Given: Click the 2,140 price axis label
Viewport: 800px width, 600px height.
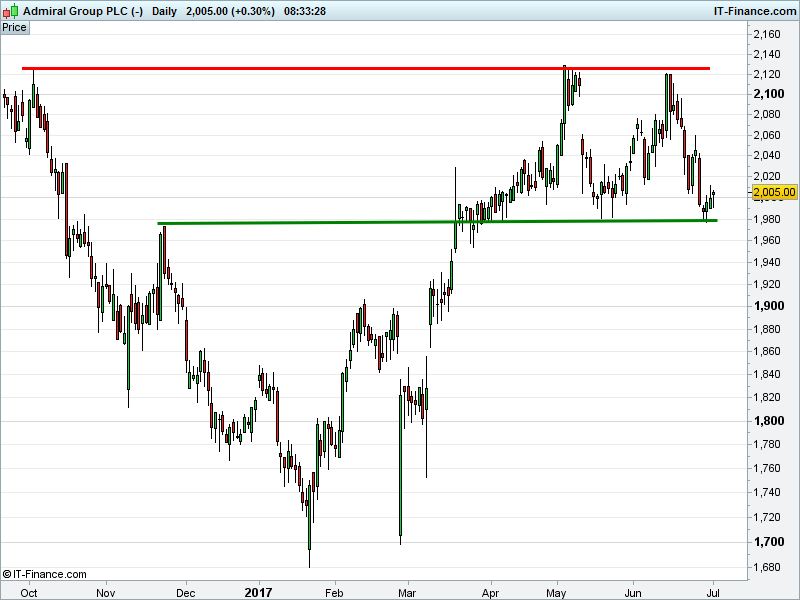Looking at the screenshot, I should pos(767,54).
